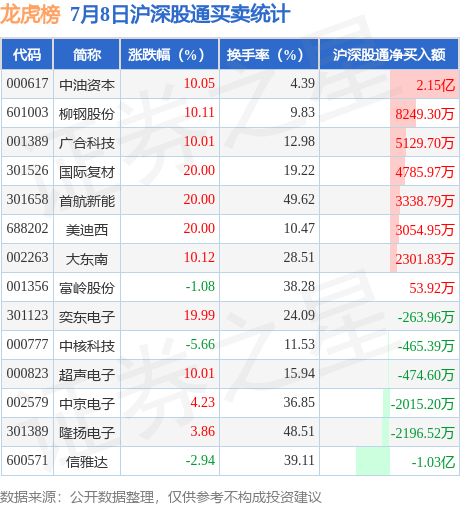Click the 中核科技 stock name
The height and width of the screenshot is (506, 460).
coord(87,346)
